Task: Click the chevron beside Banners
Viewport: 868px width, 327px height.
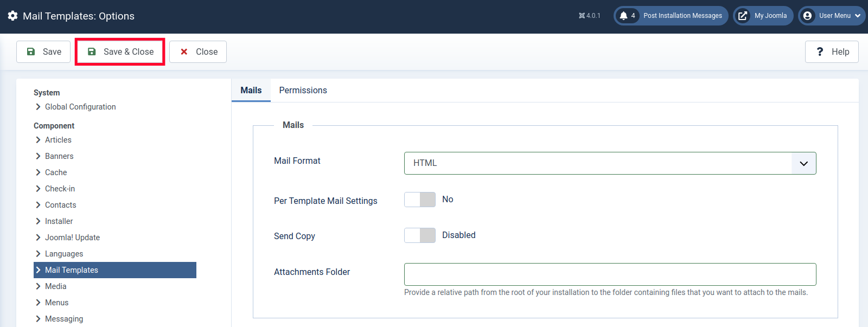Action: click(x=38, y=156)
